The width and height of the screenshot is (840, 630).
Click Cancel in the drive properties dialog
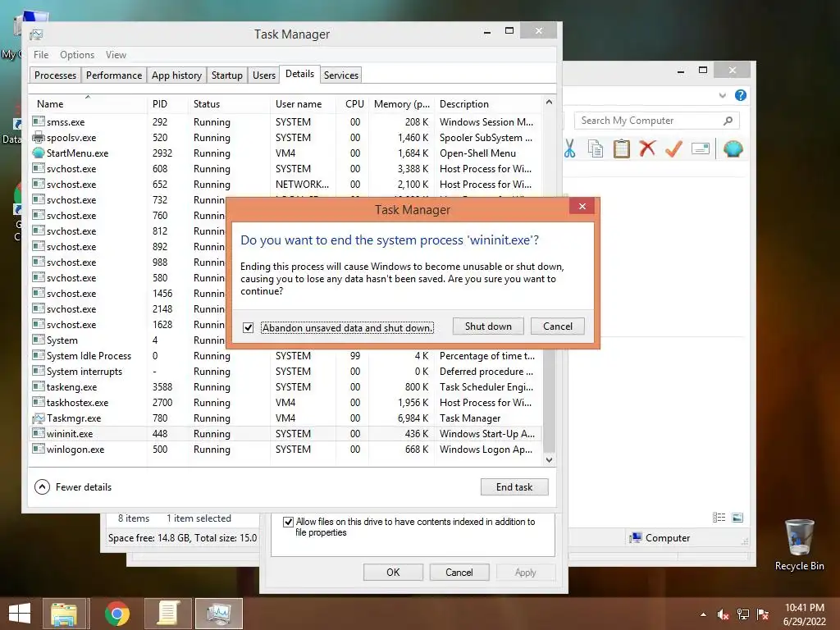459,572
